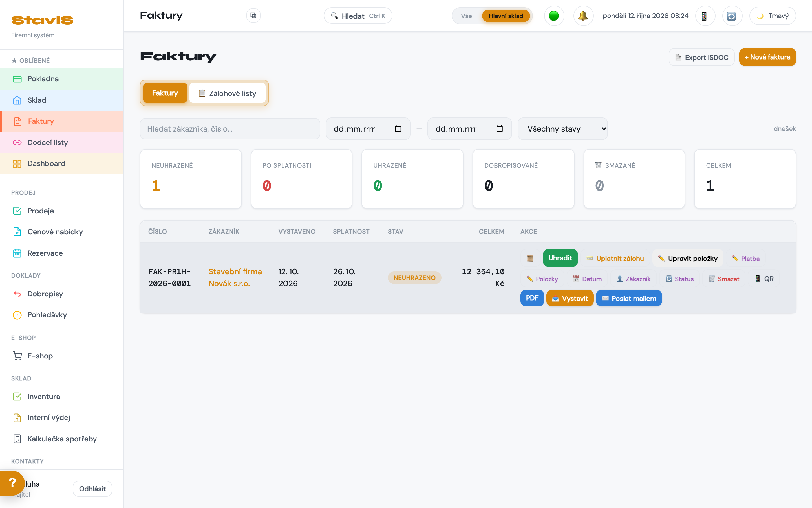Open Sklad in the sidebar
The width and height of the screenshot is (812, 508).
[62, 100]
